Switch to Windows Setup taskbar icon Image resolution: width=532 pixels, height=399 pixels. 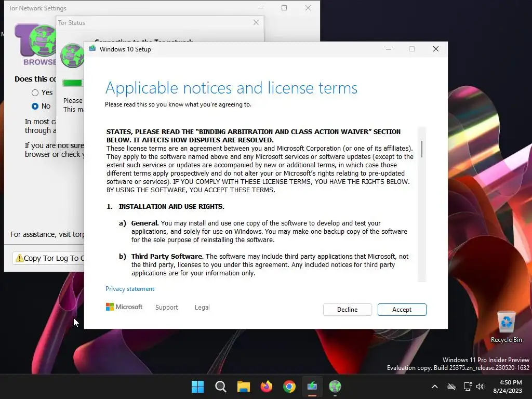pos(312,387)
